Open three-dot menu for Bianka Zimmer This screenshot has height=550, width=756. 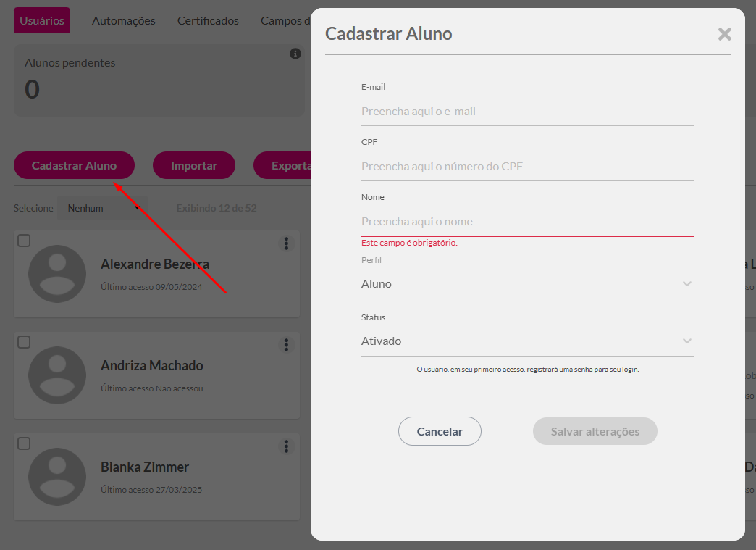pos(287,446)
